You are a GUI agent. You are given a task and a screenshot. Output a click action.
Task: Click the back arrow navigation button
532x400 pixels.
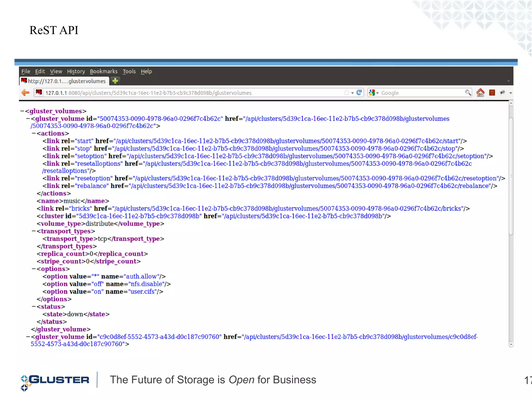coord(25,93)
